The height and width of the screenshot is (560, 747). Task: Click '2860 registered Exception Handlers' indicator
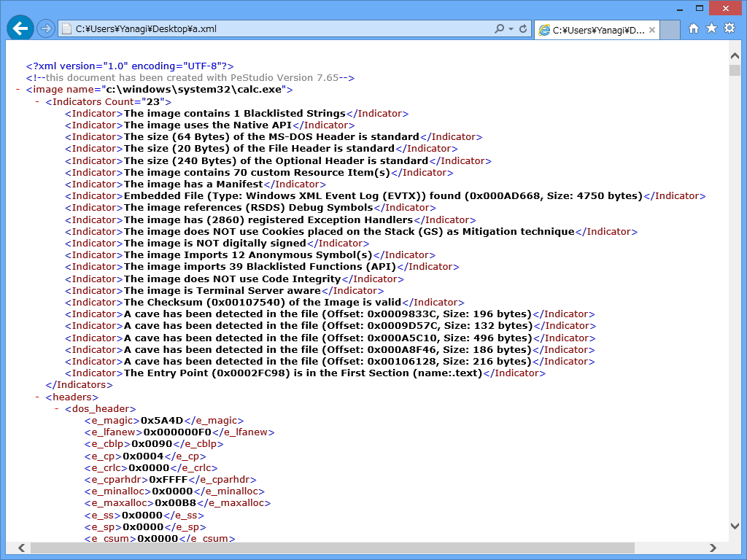268,219
